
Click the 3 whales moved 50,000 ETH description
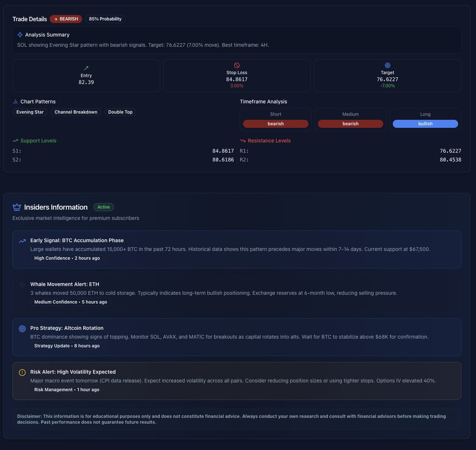(214, 293)
